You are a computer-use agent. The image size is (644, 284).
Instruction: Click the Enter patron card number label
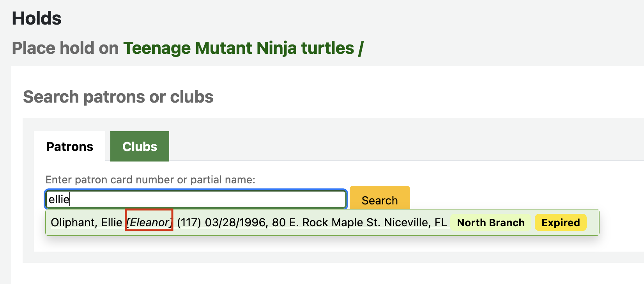click(x=150, y=179)
